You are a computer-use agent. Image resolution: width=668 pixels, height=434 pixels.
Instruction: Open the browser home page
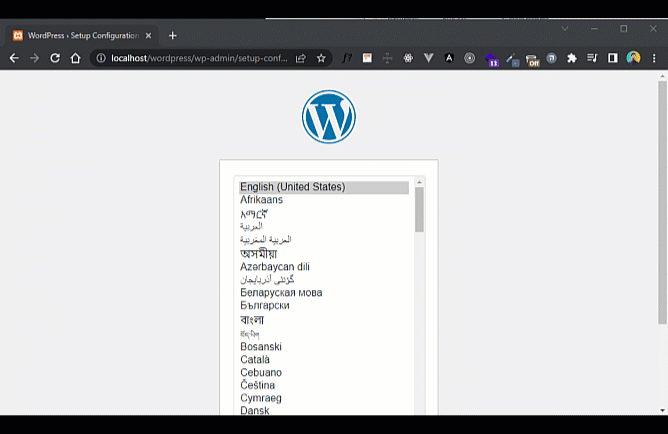coord(75,58)
